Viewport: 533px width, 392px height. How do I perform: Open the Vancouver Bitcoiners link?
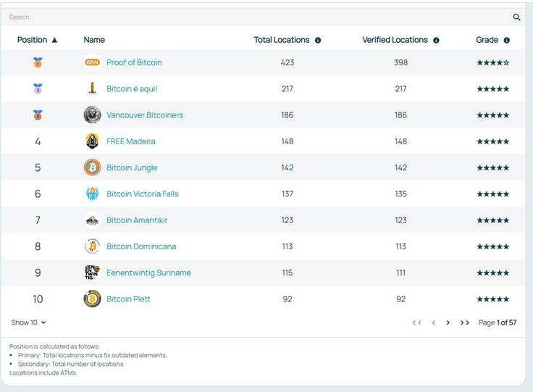(145, 115)
